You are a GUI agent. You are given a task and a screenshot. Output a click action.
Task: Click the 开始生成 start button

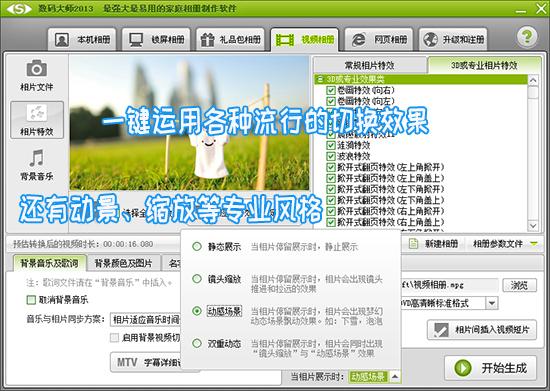491,368
